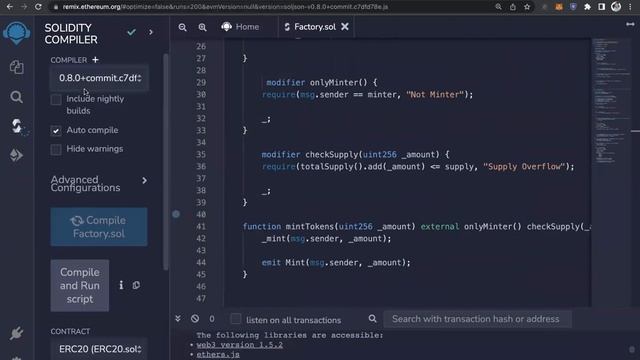Click the copy icon beside Compile and Run
640x360 pixels.
(136, 285)
